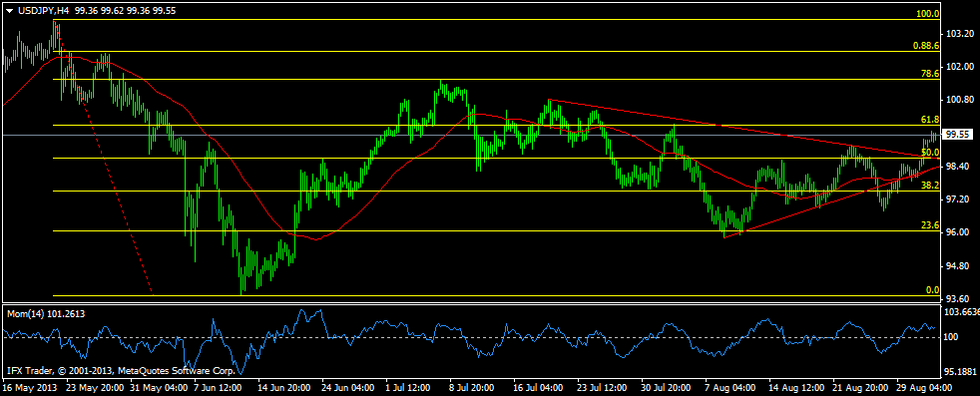Select the 38.2 Fibonacci level label

click(930, 186)
